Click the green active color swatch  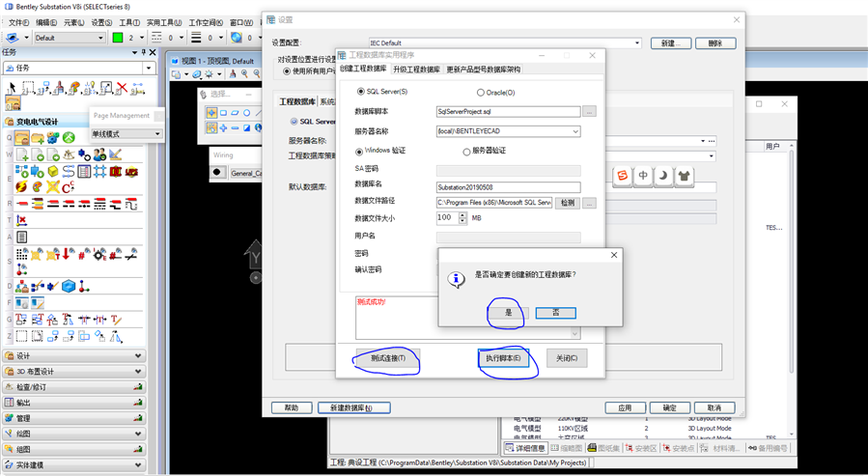[118, 38]
